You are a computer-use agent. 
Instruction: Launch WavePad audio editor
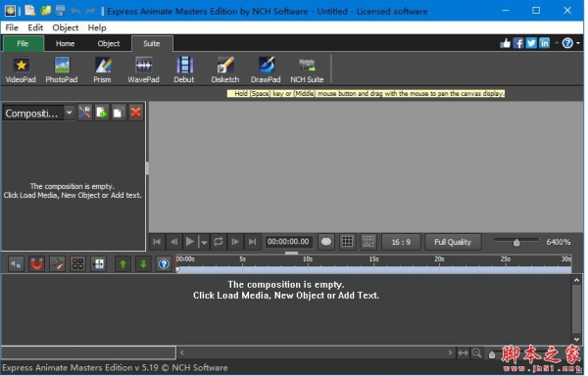tap(143, 70)
